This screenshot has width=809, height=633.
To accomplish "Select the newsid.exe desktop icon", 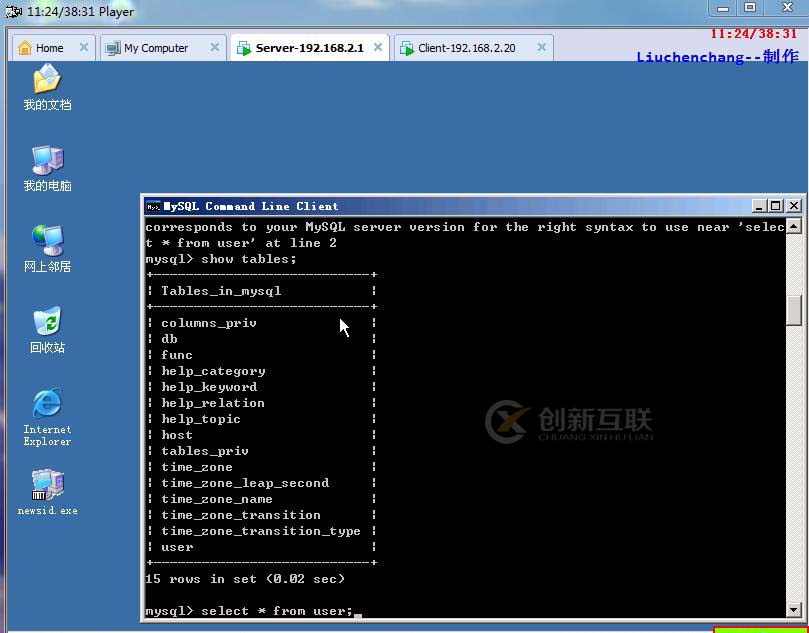I will (x=47, y=492).
